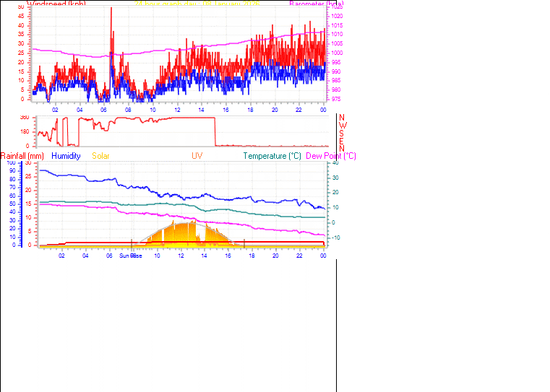Select the UV legend label

[x=197, y=156]
